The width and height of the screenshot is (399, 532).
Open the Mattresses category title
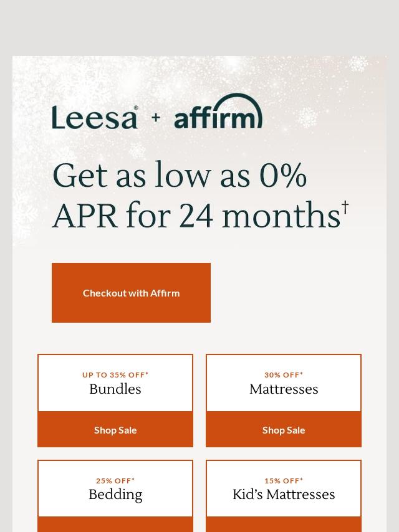(284, 389)
